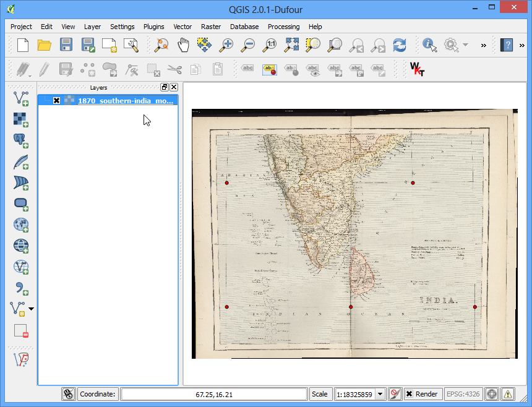
Task: Open the Raster menu
Action: (211, 27)
